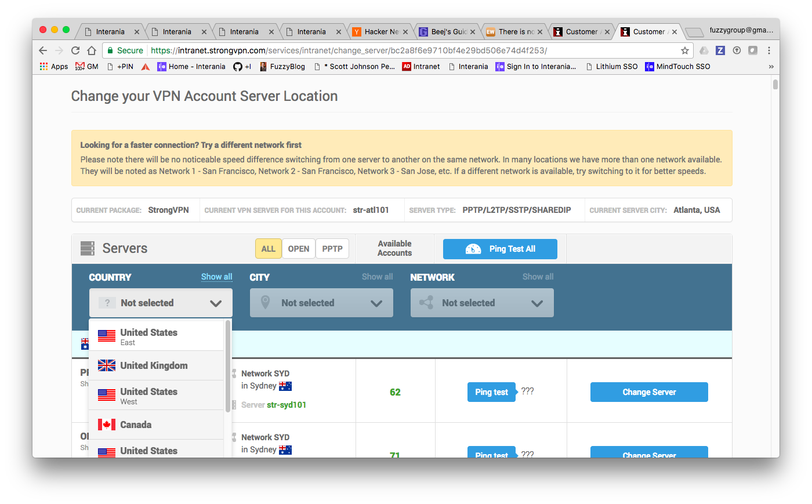Open Home - Interania bookmark
The width and height of the screenshot is (812, 504).
tap(191, 67)
